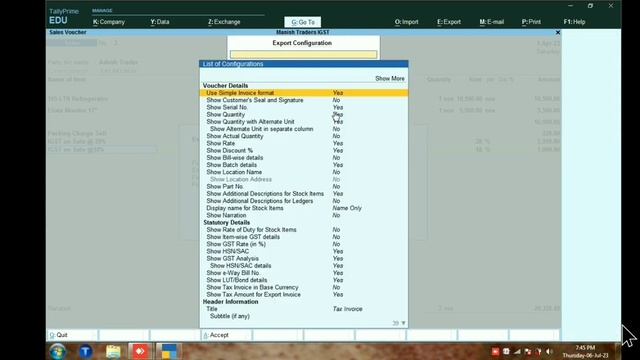Click the G: Go To button
The image size is (640, 360).
[x=303, y=22]
